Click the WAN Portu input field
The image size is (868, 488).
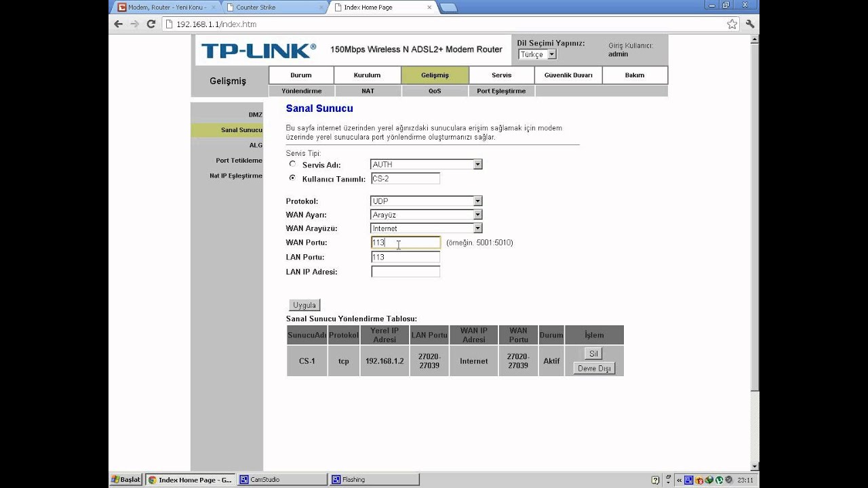click(x=406, y=243)
